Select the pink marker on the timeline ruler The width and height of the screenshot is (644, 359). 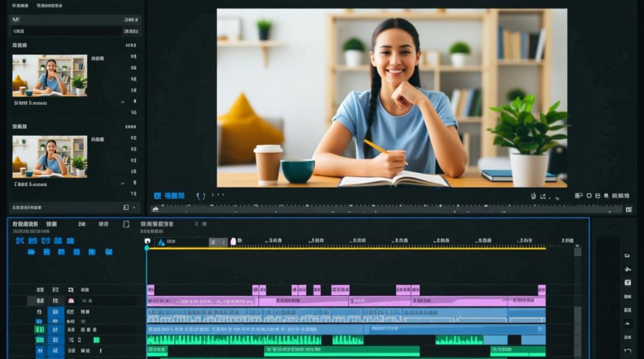pos(233,242)
